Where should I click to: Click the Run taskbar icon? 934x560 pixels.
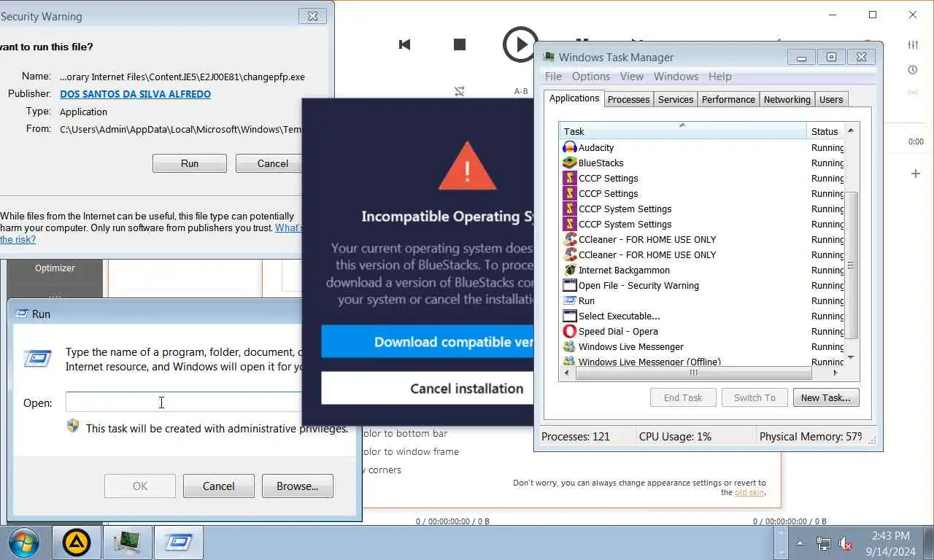pyautogui.click(x=178, y=542)
